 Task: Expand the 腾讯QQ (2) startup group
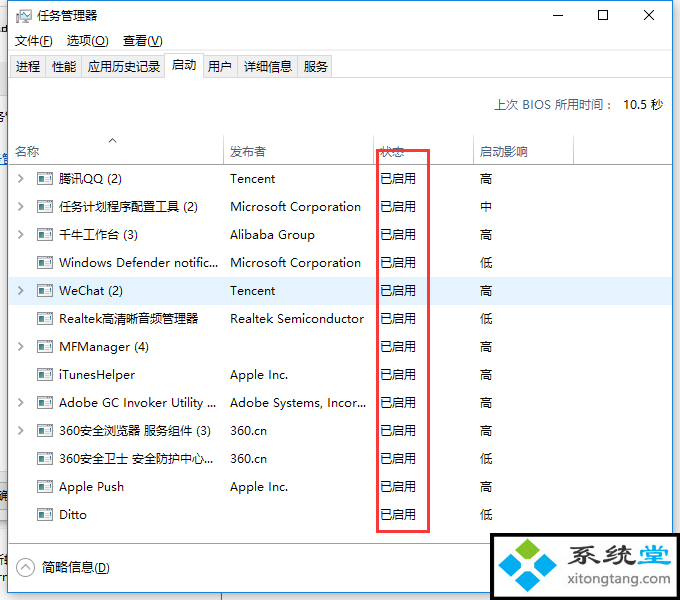point(20,179)
